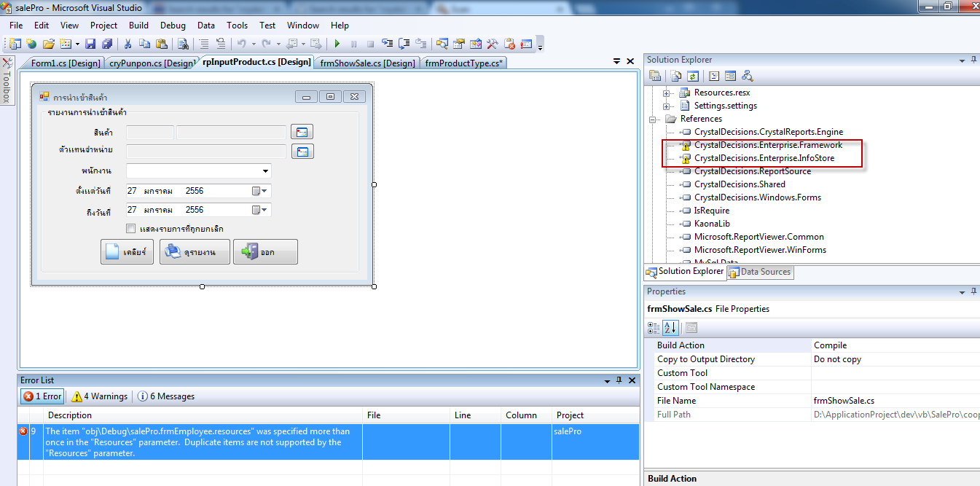Image resolution: width=980 pixels, height=486 pixels.
Task: Open the File menu
Action: tap(16, 26)
